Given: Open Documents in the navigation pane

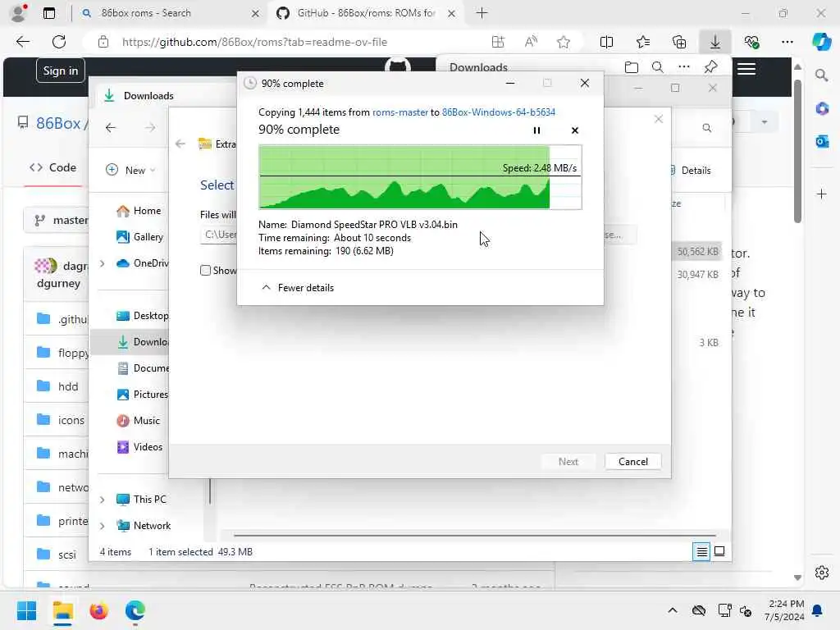Looking at the screenshot, I should pyautogui.click(x=143, y=368).
